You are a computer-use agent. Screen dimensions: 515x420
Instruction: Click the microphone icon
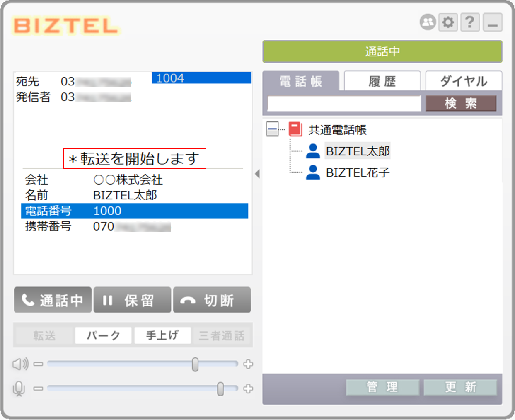(19, 388)
